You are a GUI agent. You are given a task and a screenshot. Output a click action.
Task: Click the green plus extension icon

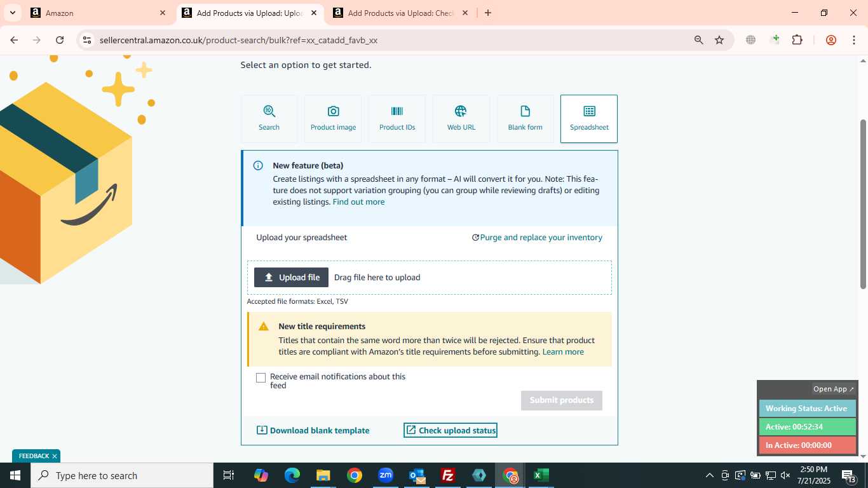click(775, 40)
